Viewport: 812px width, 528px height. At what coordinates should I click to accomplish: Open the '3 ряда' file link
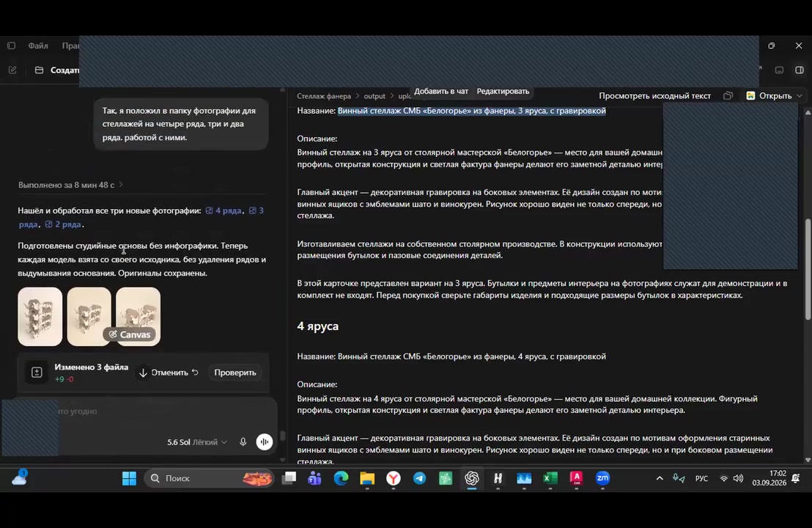click(x=256, y=210)
